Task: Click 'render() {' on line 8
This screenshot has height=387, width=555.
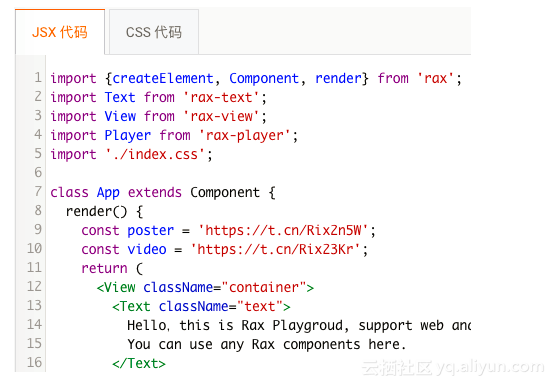Action: tap(104, 212)
